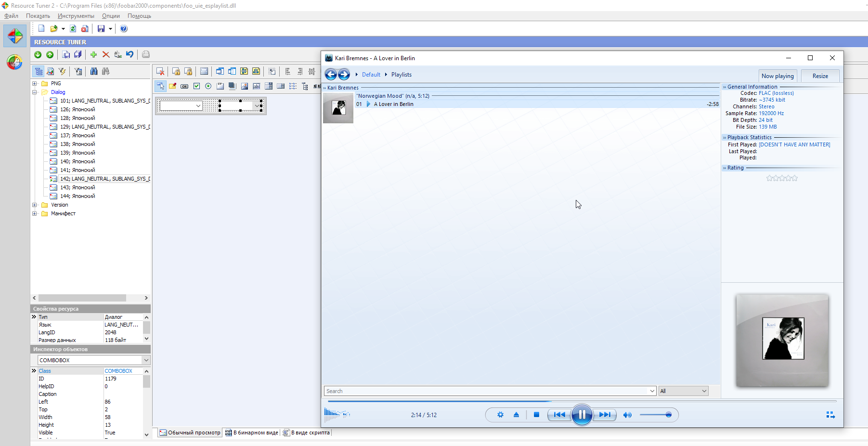Image resolution: width=868 pixels, height=446 pixels.
Task: Click the blue undo arrow icon
Action: (x=130, y=54)
